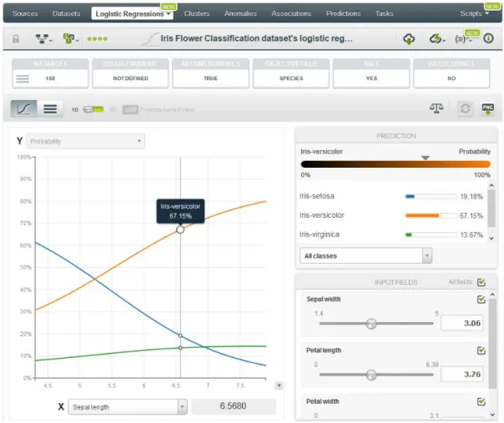Switch to chart view curve icon
Viewport: 504px width, 423px height.
pos(24,108)
